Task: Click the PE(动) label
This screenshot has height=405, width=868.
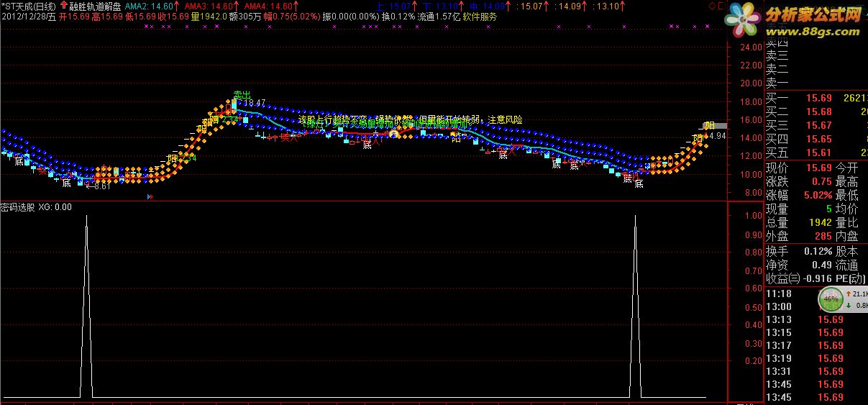Action: click(852, 279)
